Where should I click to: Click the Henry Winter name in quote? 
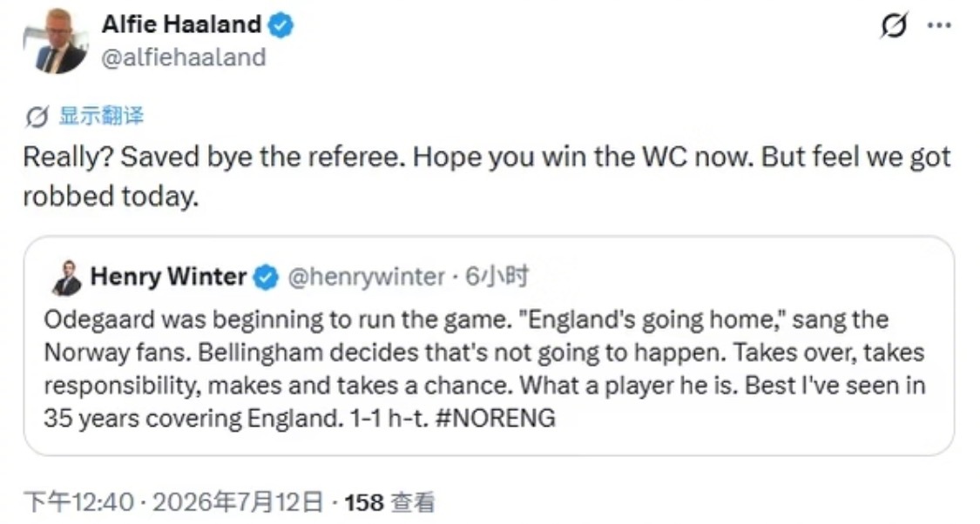click(169, 276)
